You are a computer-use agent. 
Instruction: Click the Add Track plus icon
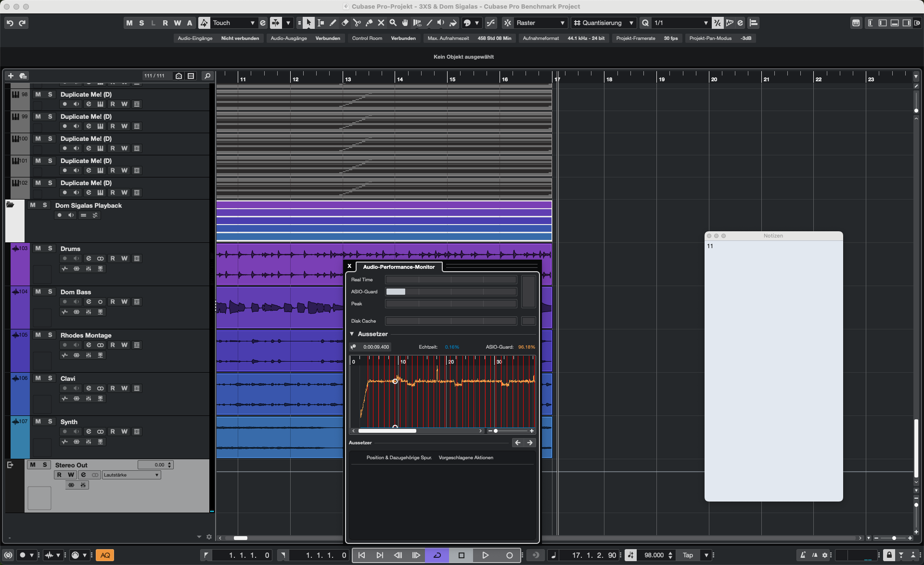pos(11,76)
